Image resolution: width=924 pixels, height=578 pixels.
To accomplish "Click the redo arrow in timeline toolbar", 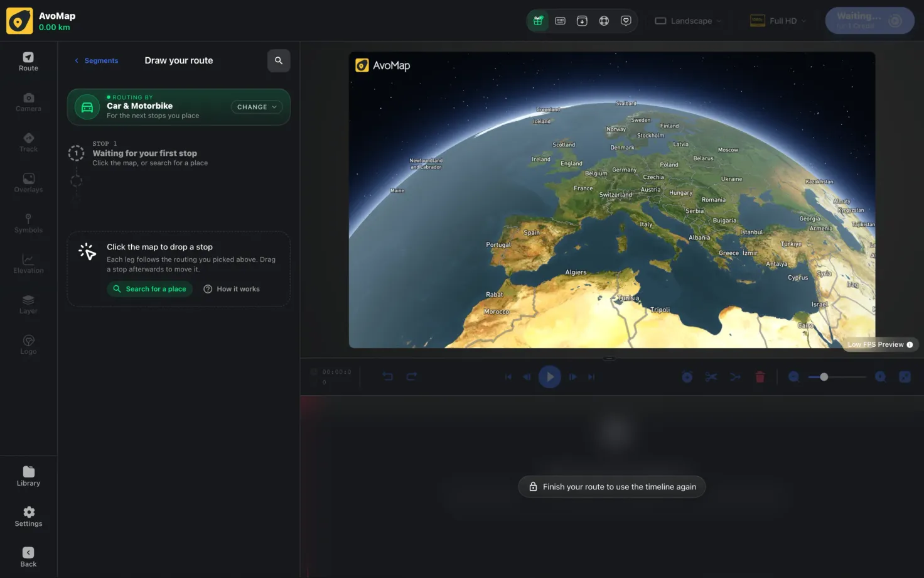I will [x=412, y=376].
